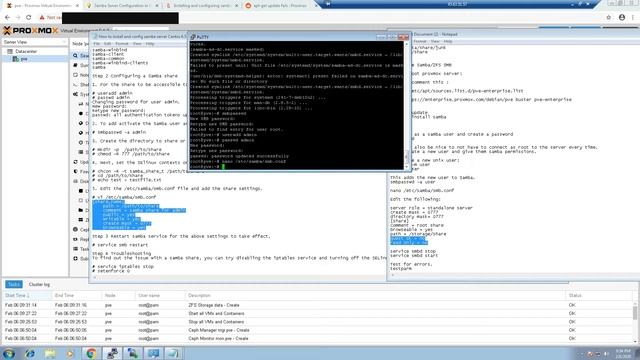The height and width of the screenshot is (360, 640).
Task: Select the Stop all VMs and Containers task
Action: [318, 322]
